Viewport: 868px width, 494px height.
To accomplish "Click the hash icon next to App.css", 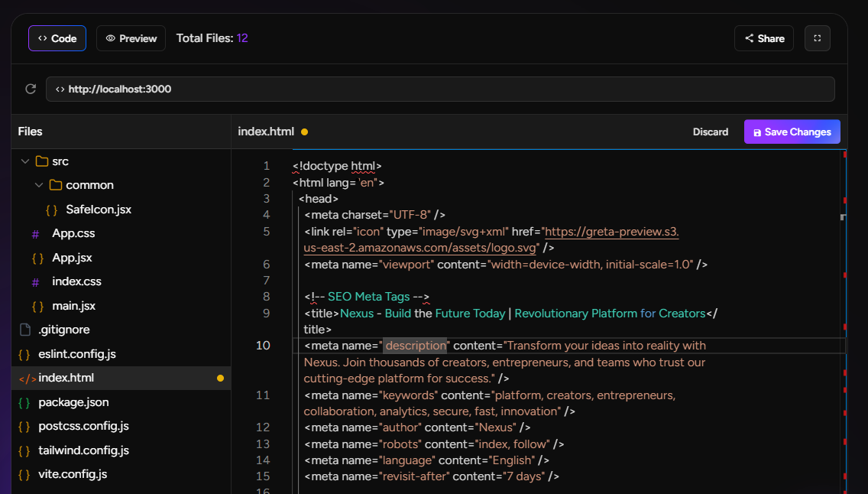I will tap(35, 234).
